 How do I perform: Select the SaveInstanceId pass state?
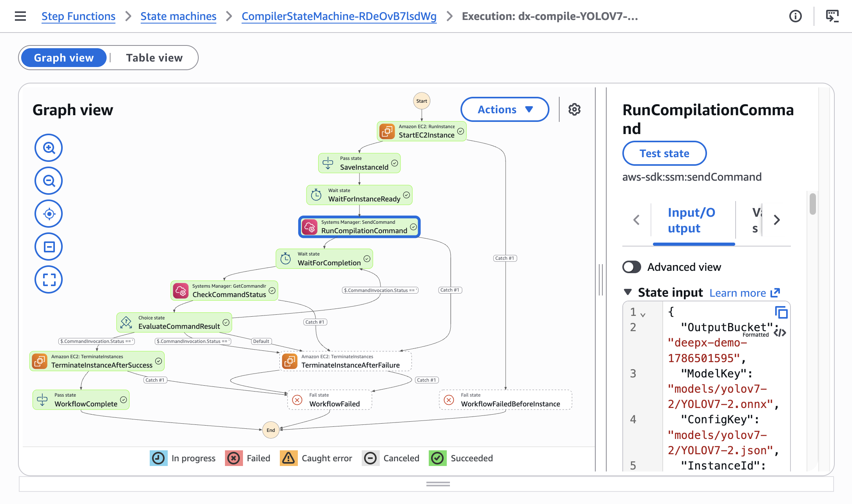pyautogui.click(x=359, y=163)
